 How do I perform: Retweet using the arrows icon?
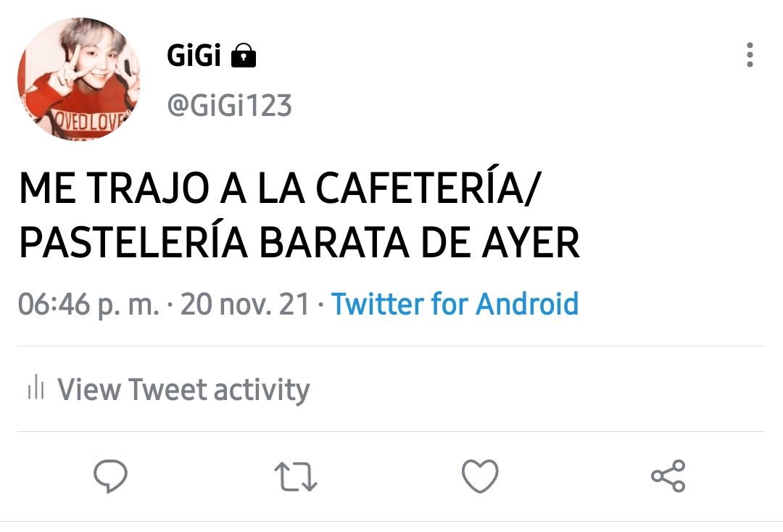296,476
